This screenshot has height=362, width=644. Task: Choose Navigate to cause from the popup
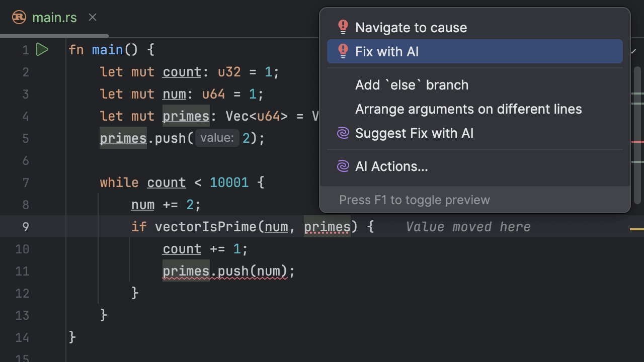pos(411,28)
